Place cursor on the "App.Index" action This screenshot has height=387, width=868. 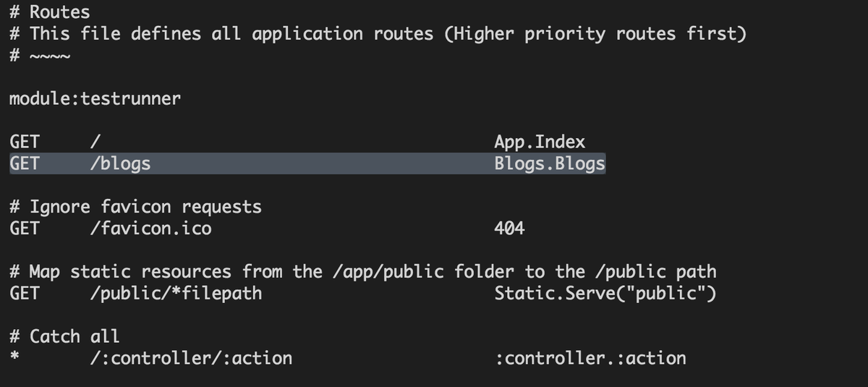click(540, 142)
